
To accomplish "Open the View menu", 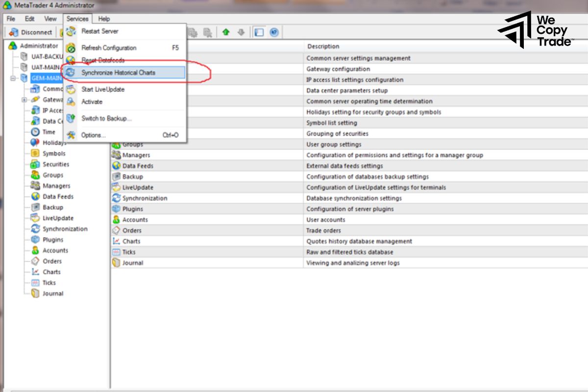I will [50, 19].
